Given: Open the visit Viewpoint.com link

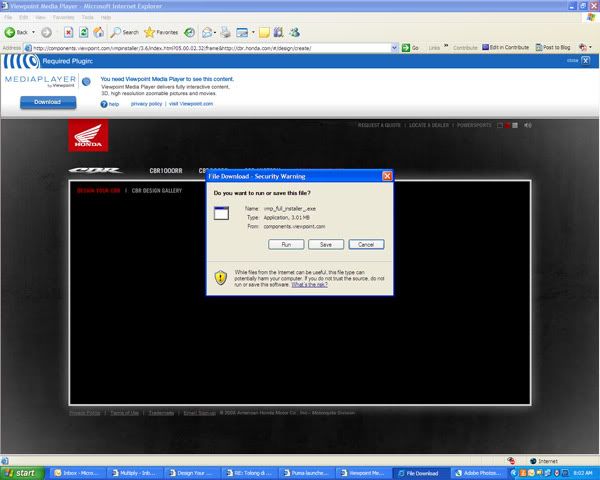Looking at the screenshot, I should [191, 104].
